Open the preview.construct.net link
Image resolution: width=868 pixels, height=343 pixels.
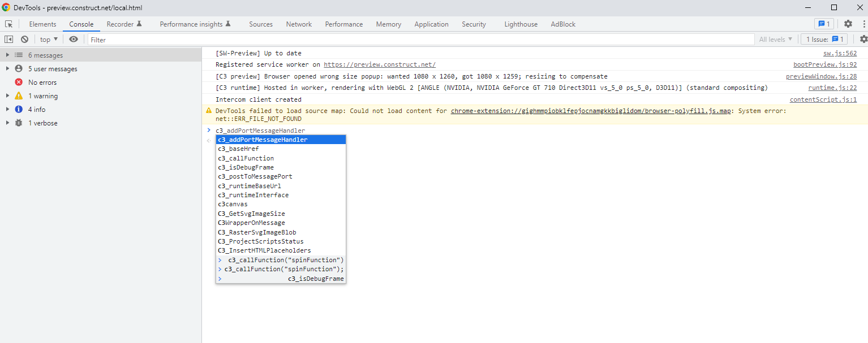(x=379, y=64)
